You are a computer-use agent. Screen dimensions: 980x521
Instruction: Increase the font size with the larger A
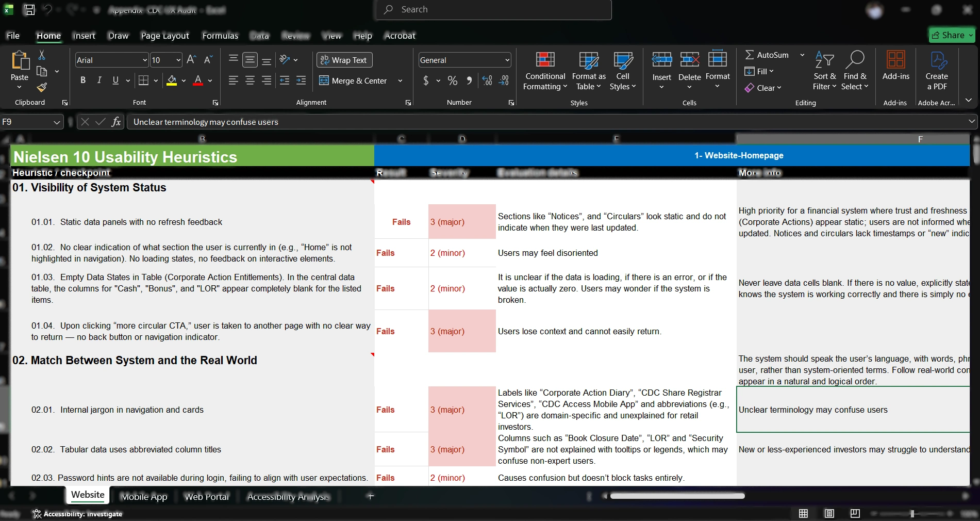191,60
